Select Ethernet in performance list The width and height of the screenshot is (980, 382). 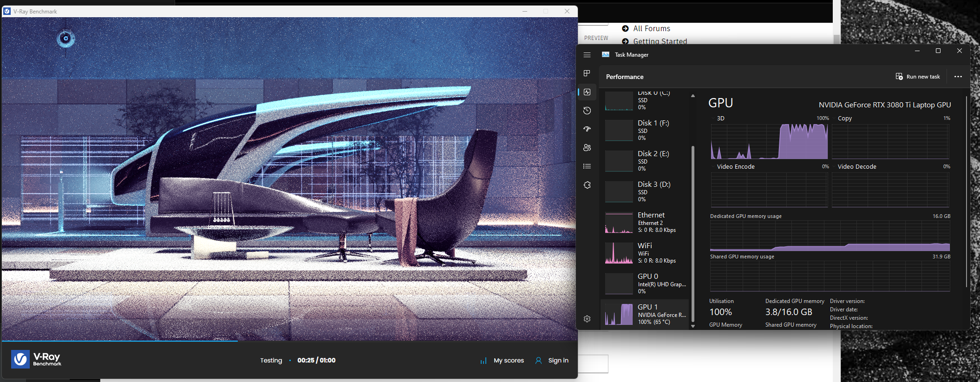645,222
